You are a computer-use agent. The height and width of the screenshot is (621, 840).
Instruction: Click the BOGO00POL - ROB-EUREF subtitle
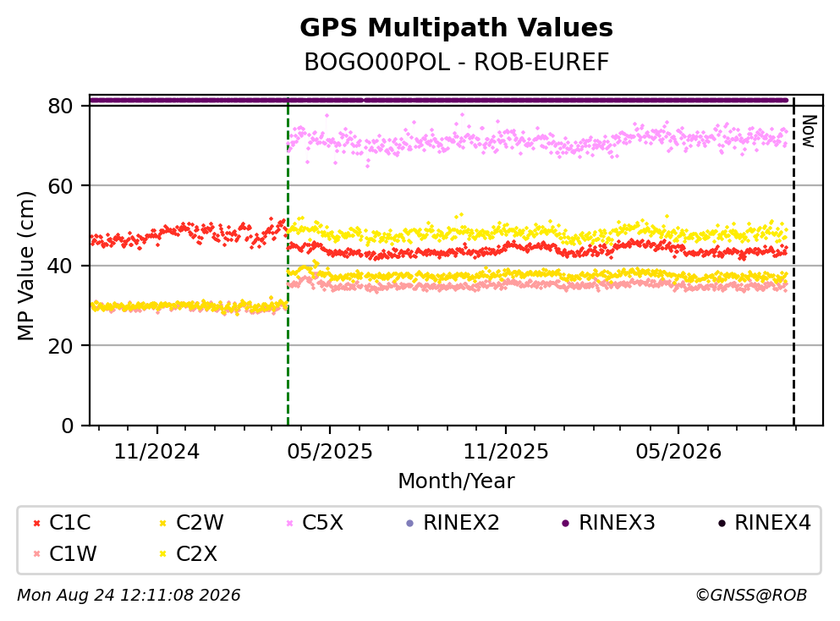pyautogui.click(x=457, y=63)
